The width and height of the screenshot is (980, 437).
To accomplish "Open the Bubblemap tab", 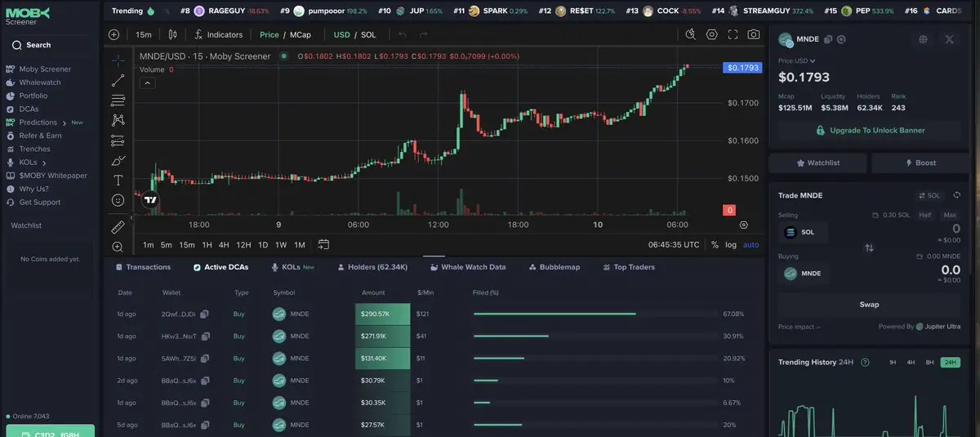I will point(555,267).
